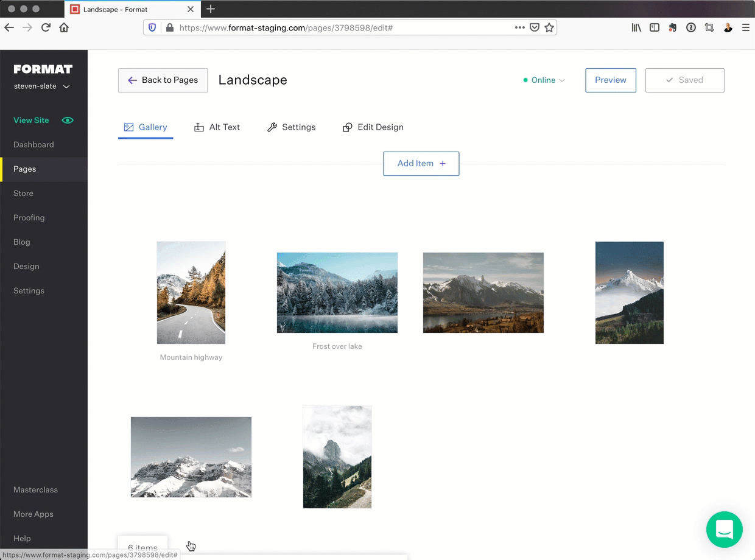Switch to the Gallery tab

(146, 127)
